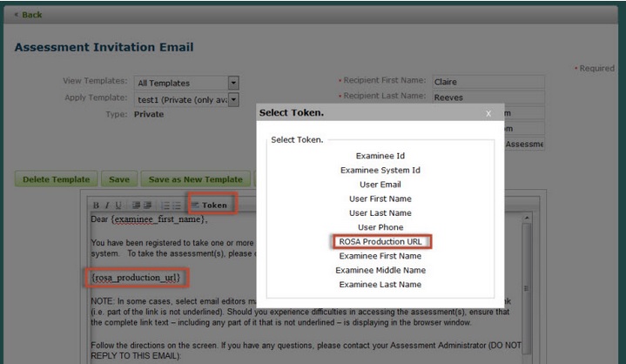The width and height of the screenshot is (626, 364).
Task: Click the Delete Template button
Action: click(x=57, y=179)
